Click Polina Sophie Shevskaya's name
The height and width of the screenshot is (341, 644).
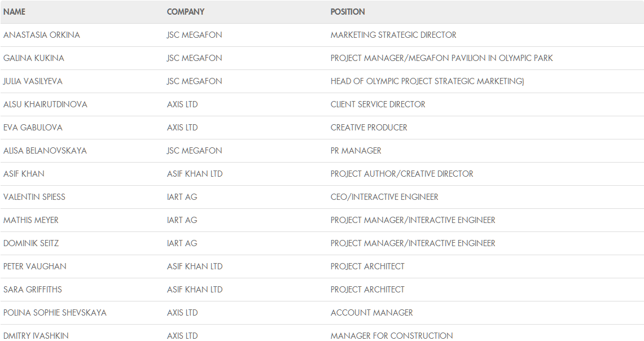[x=55, y=313]
